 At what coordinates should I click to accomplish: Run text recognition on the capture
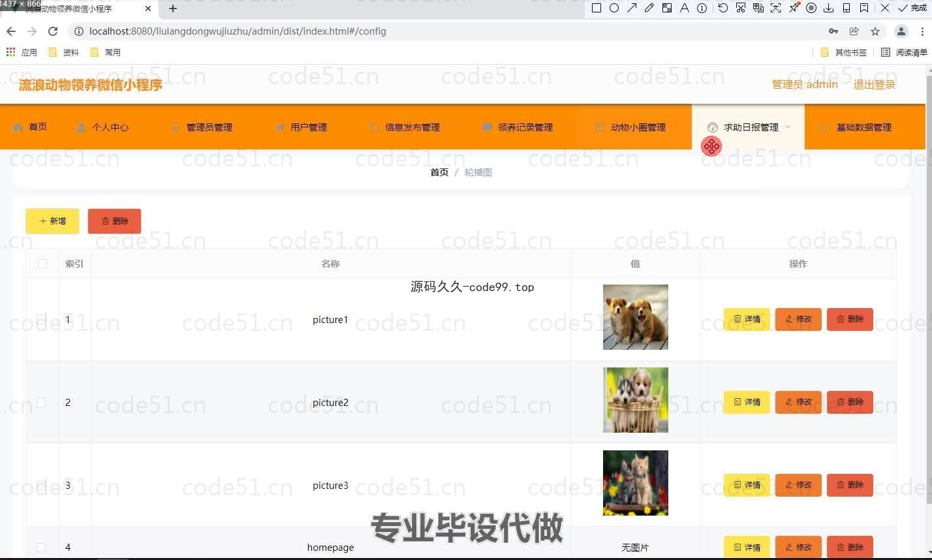pyautogui.click(x=776, y=8)
